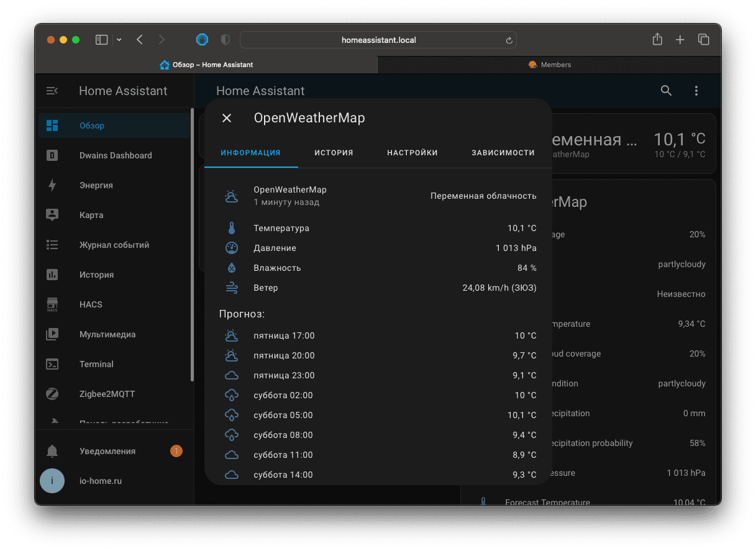Click the Неизвестно value in background card
The image size is (756, 551).
(x=681, y=294)
